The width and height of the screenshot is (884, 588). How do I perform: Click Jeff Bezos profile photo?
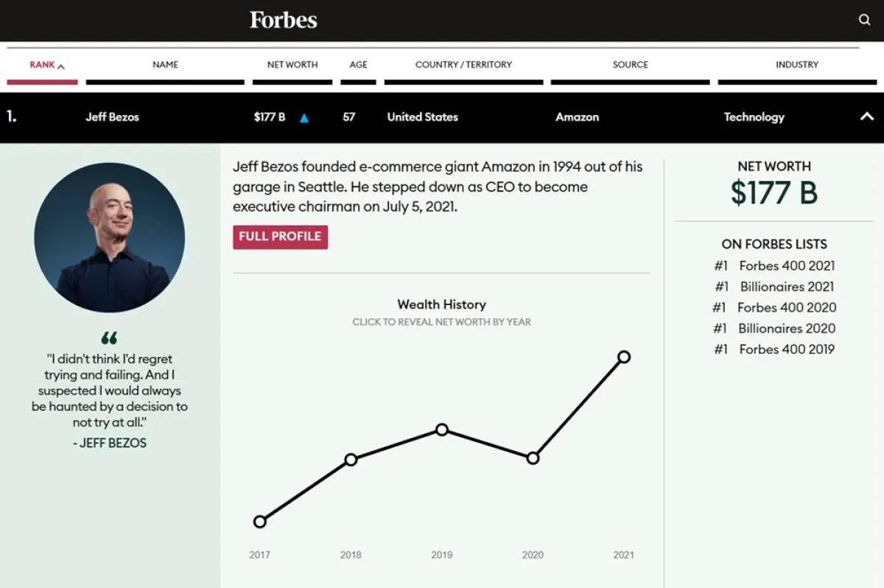coord(110,237)
